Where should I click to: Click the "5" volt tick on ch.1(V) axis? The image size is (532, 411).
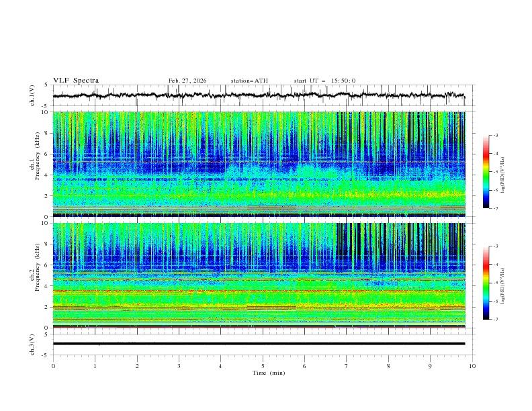click(47, 85)
